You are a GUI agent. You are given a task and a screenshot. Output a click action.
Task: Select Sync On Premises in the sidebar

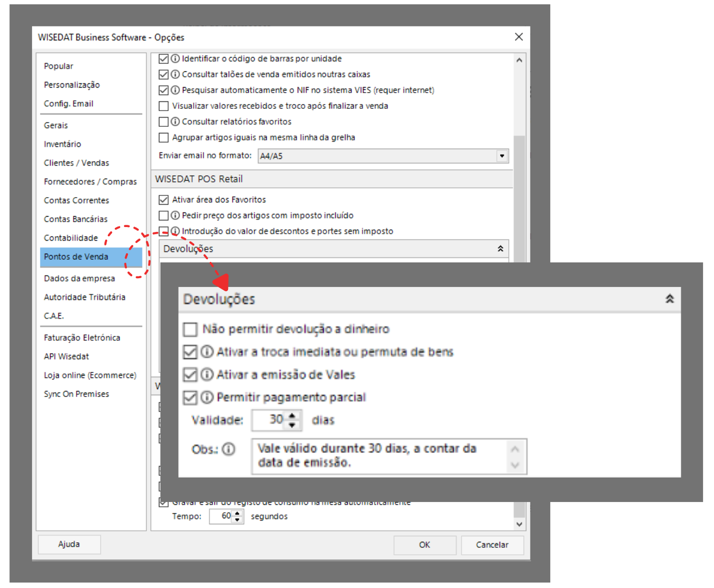pyautogui.click(x=77, y=394)
